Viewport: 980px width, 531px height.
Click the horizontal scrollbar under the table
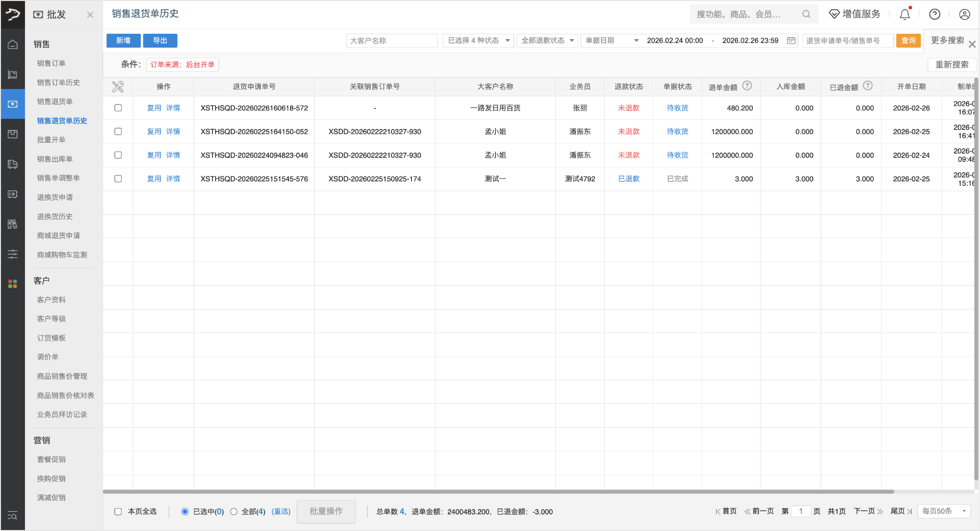tap(499, 491)
